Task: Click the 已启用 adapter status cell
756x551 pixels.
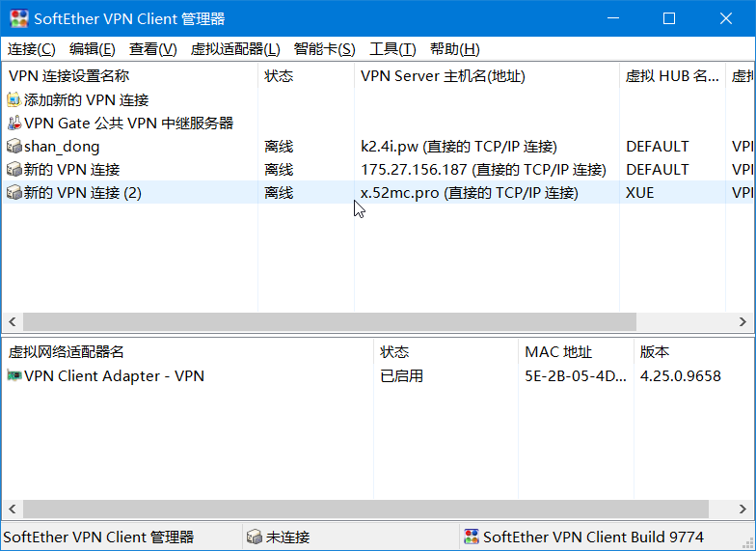Action: click(x=401, y=376)
